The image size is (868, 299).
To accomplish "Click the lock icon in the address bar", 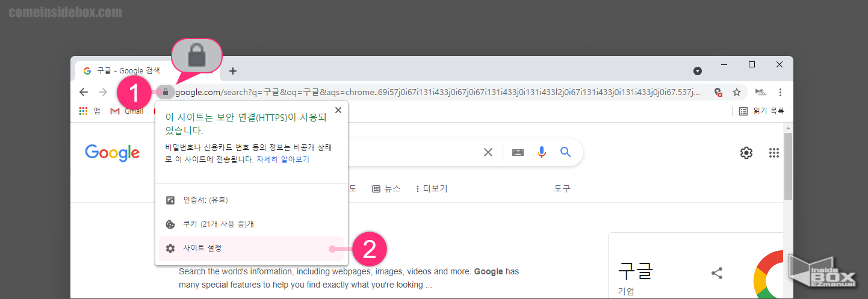I will click(166, 92).
